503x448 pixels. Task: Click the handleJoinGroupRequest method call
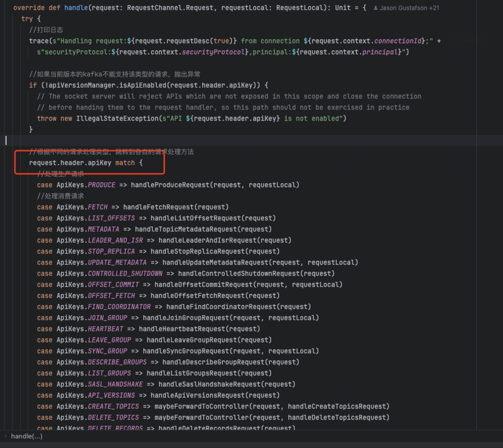coord(186,318)
